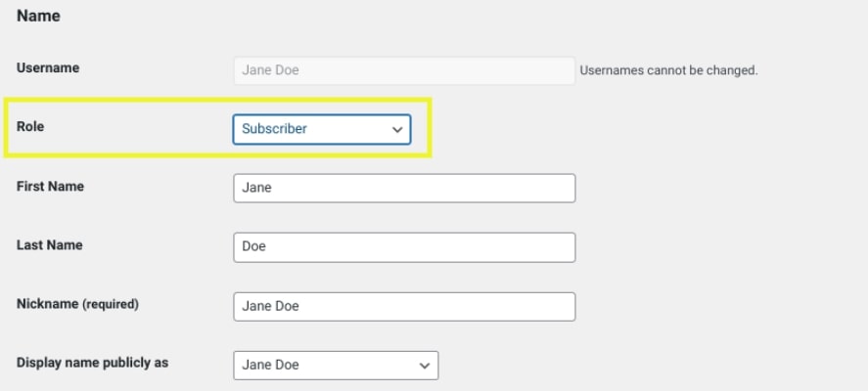Click the Display name publicly as label
Viewport: 868px width, 391px height.
[92, 363]
